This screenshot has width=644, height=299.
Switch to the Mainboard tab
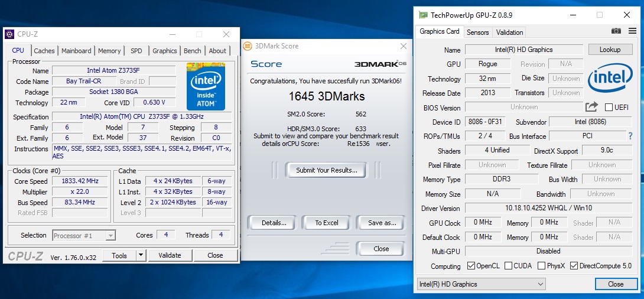click(x=76, y=51)
